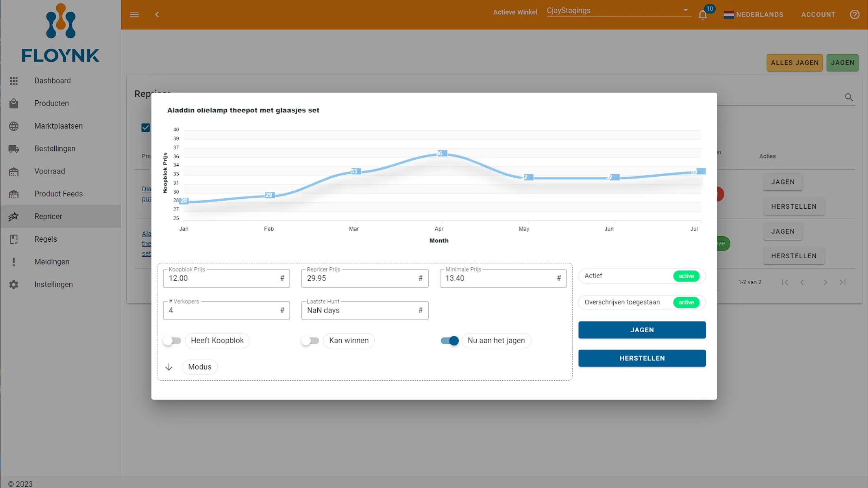Click the green Jagen button at top
Image resolution: width=868 pixels, height=488 pixels.
[842, 63]
